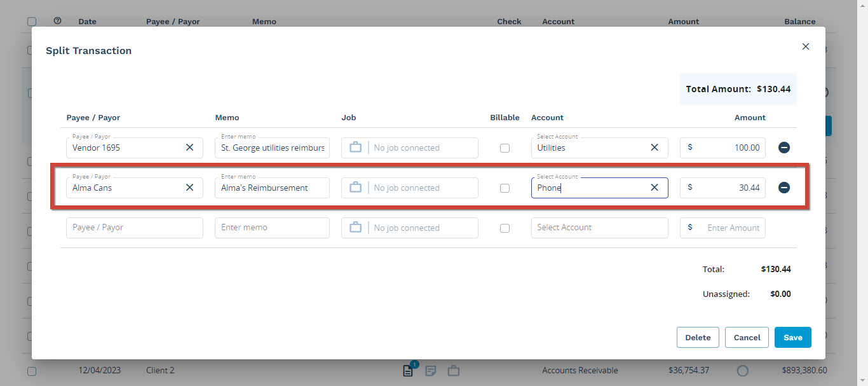Sort by the Date column header
The width and height of the screenshot is (868, 386).
(x=87, y=22)
